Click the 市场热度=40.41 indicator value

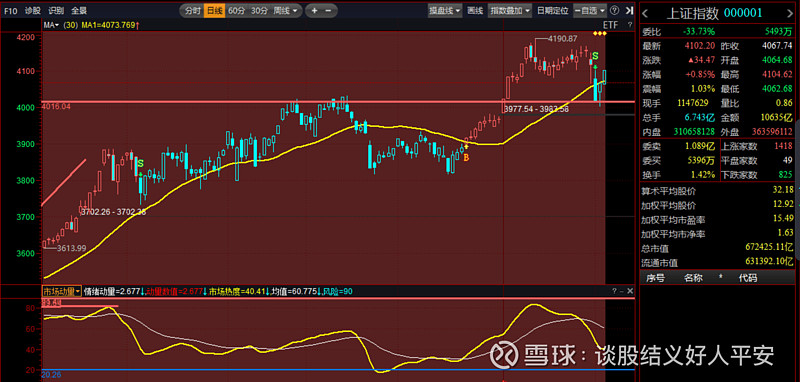(x=237, y=291)
